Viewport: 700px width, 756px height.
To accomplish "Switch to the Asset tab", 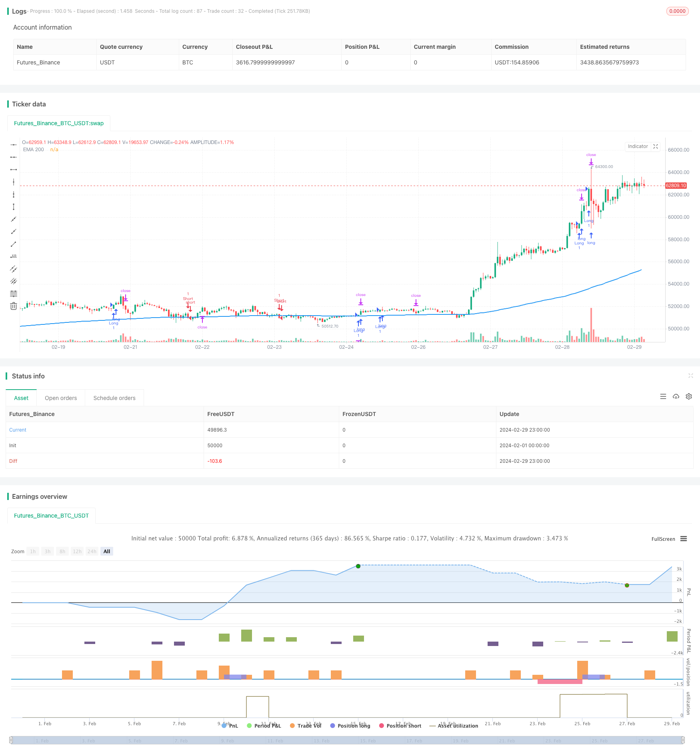I will (21, 398).
